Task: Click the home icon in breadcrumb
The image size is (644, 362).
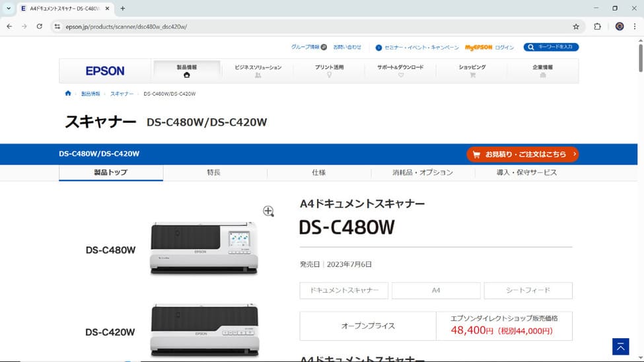Action: pyautogui.click(x=68, y=94)
